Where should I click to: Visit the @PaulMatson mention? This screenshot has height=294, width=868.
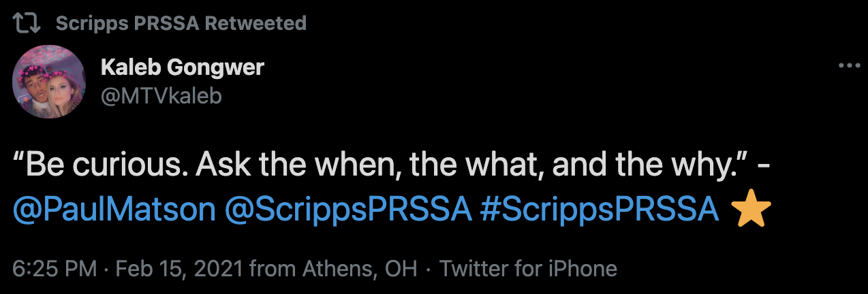tap(114, 212)
